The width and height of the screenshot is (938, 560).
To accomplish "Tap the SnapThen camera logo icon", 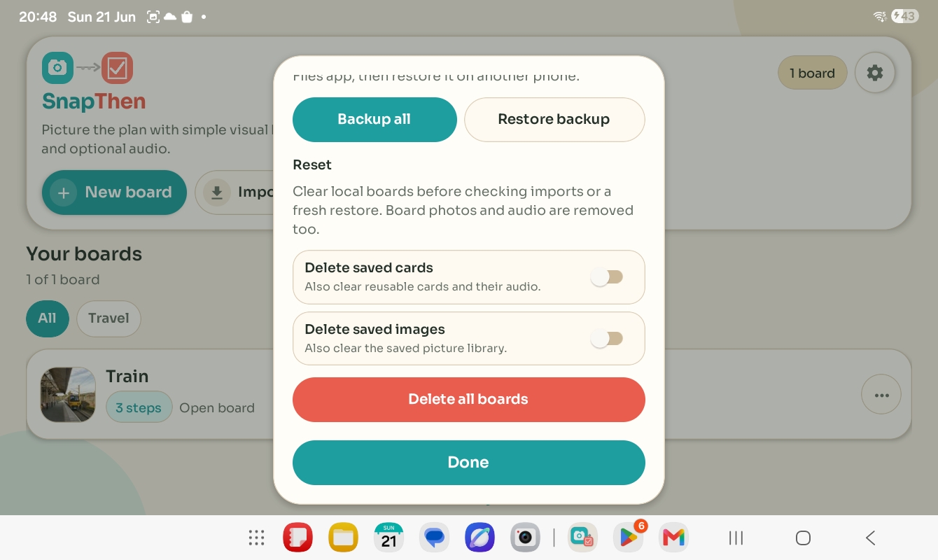I will coord(57,67).
